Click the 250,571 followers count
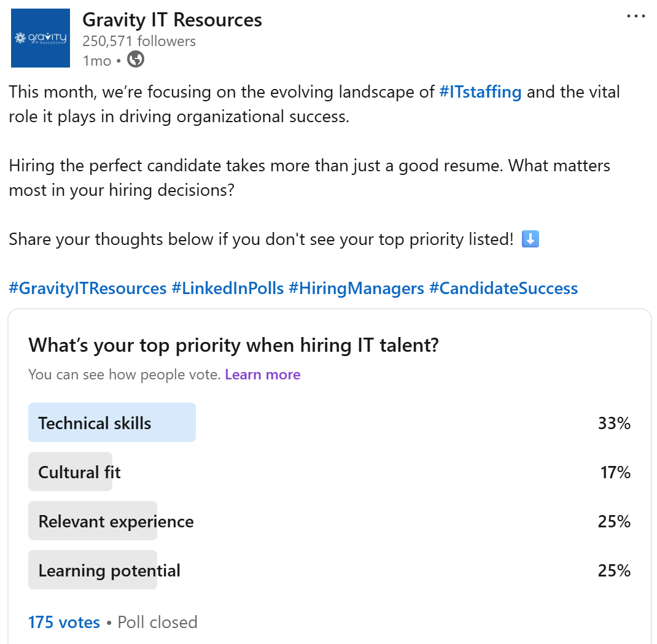The image size is (657, 644). click(x=139, y=41)
